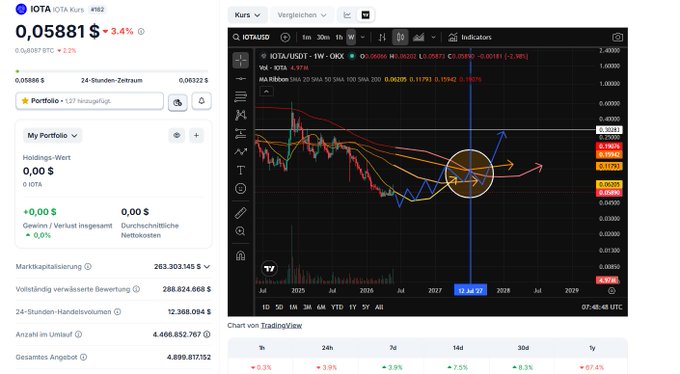Open chart axis settings gear

tap(611, 290)
